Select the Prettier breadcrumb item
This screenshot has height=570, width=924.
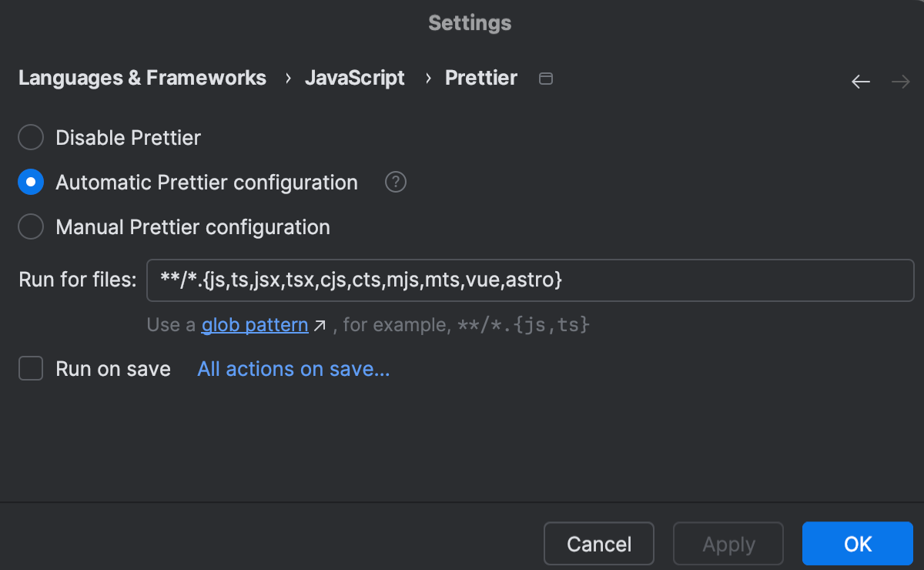[480, 78]
